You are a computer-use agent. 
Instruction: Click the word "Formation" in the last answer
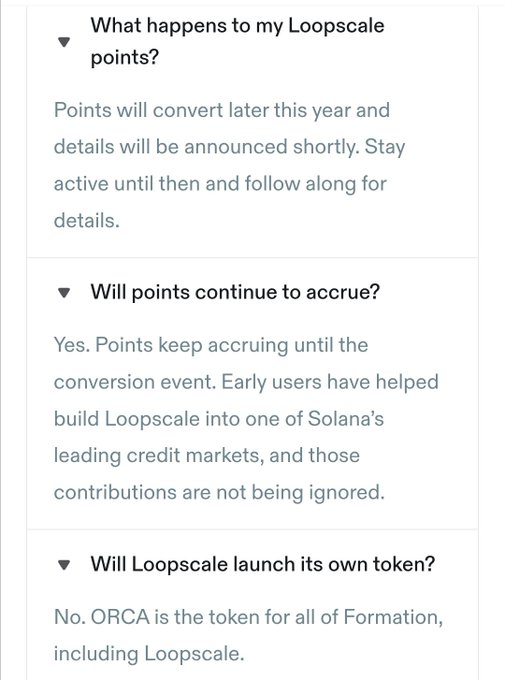point(390,617)
